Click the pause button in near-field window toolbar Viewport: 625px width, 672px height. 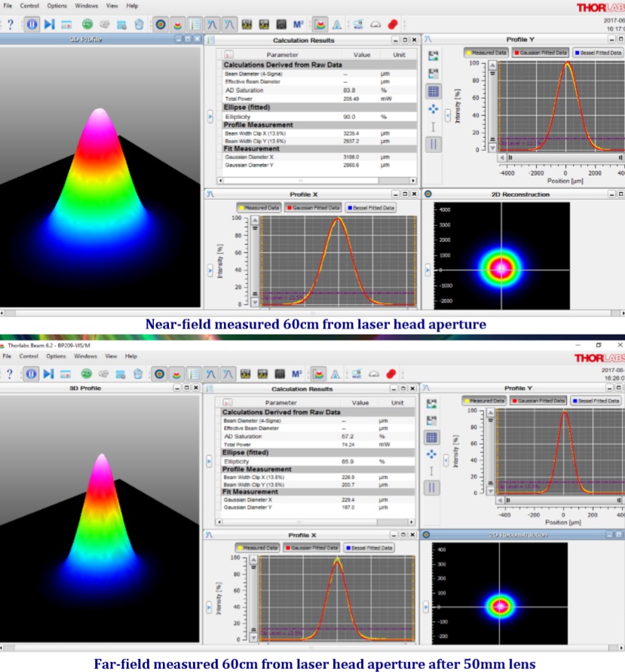(32, 24)
